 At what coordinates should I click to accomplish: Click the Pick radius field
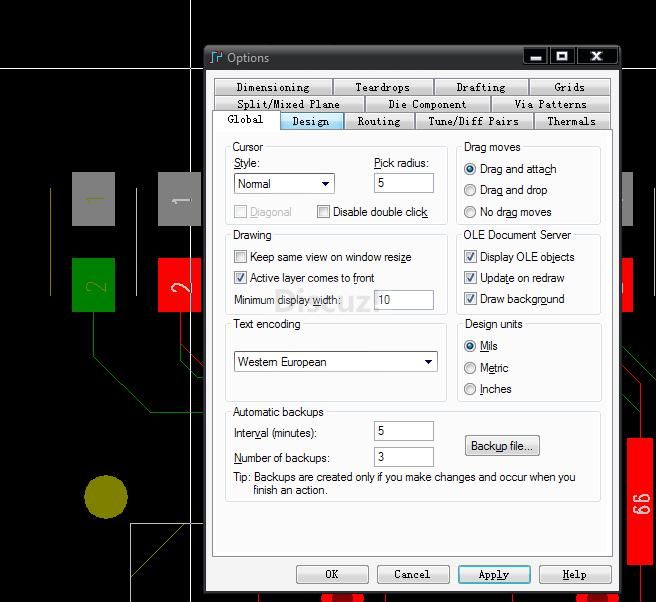coord(404,183)
